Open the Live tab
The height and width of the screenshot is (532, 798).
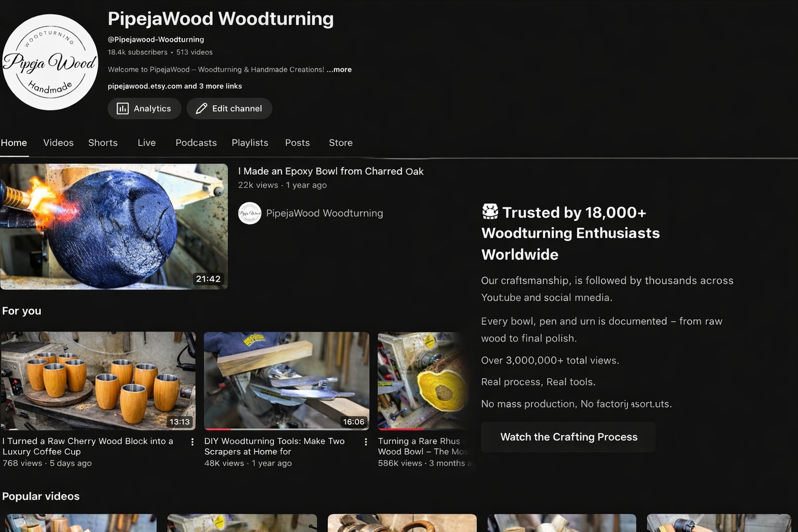pos(146,143)
